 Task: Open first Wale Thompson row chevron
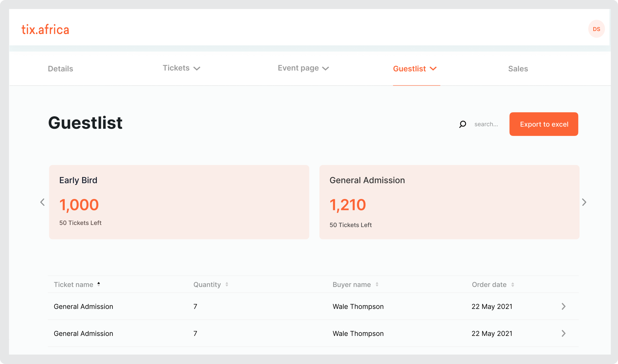point(564,306)
